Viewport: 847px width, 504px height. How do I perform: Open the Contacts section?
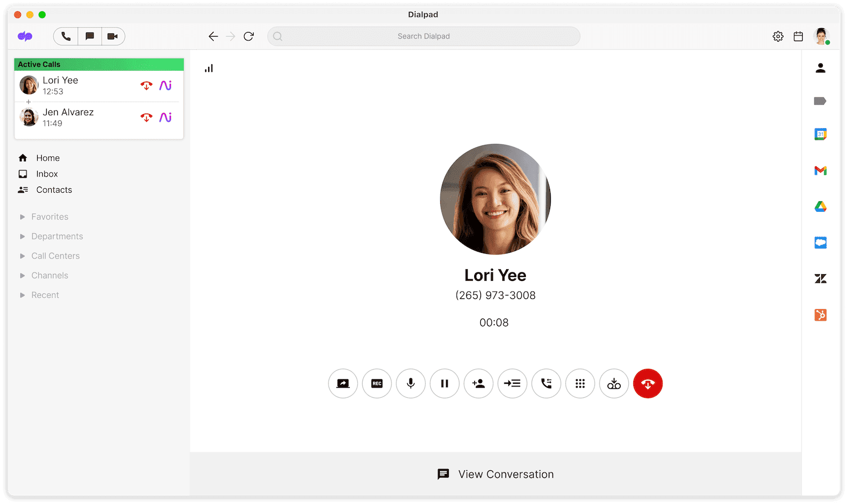tap(53, 189)
